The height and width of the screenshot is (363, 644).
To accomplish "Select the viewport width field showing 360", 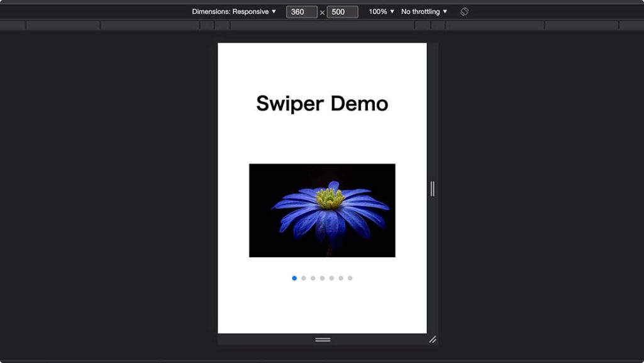I will point(301,11).
